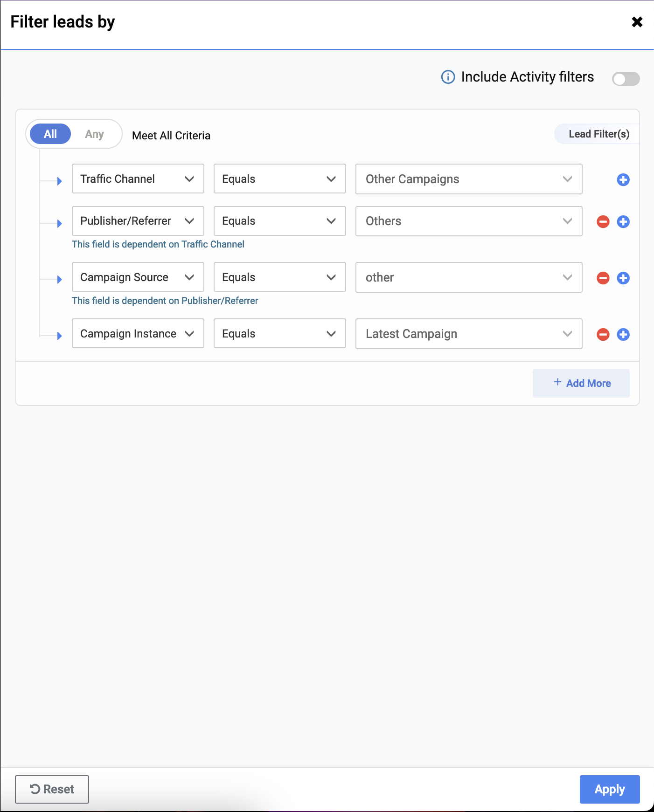Screen dimensions: 654x812
Task: Delete the Campaign Source filter row
Action: click(603, 278)
